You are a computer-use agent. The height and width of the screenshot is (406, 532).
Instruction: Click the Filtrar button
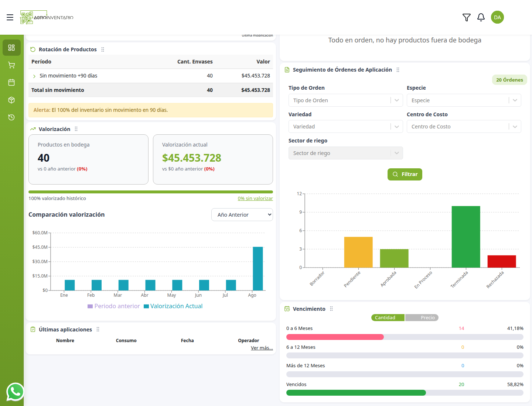[405, 174]
